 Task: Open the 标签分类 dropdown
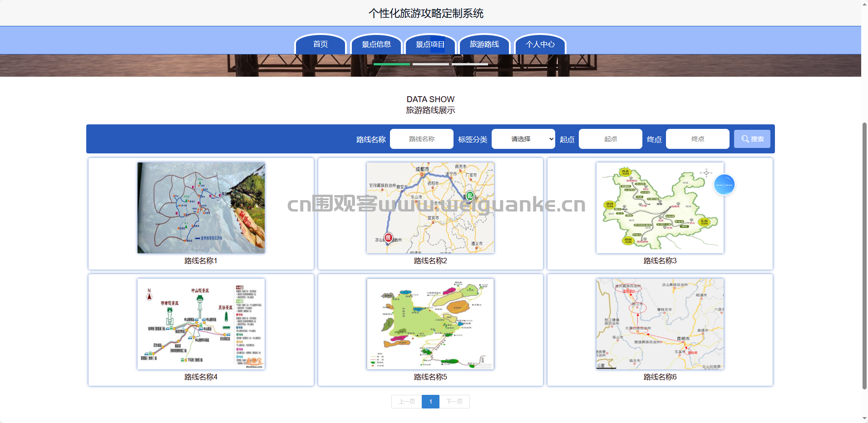click(x=523, y=139)
